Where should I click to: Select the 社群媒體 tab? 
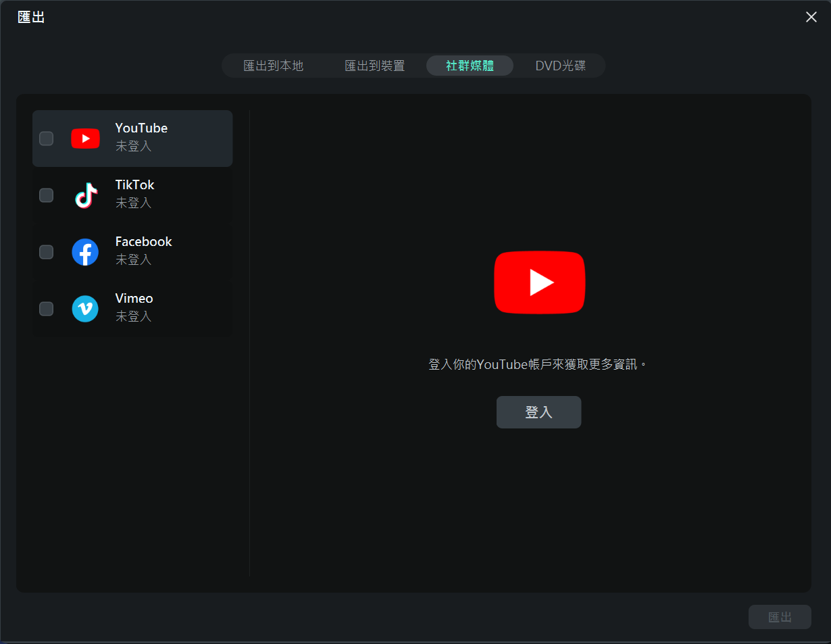(470, 66)
